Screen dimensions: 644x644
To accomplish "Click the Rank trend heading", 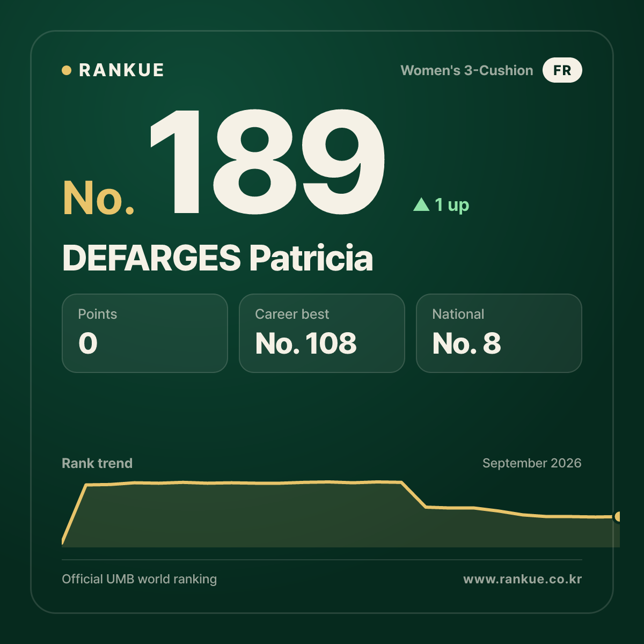I will coord(97,463).
